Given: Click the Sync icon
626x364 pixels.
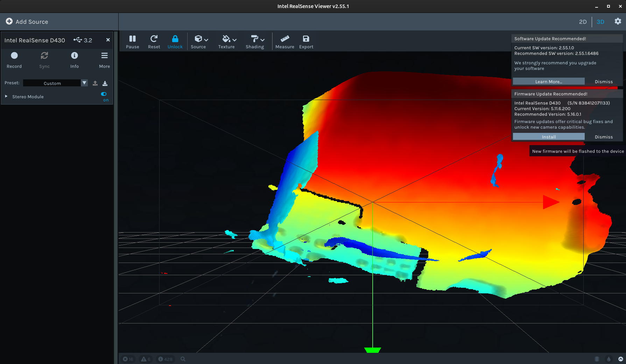Looking at the screenshot, I should click(44, 56).
